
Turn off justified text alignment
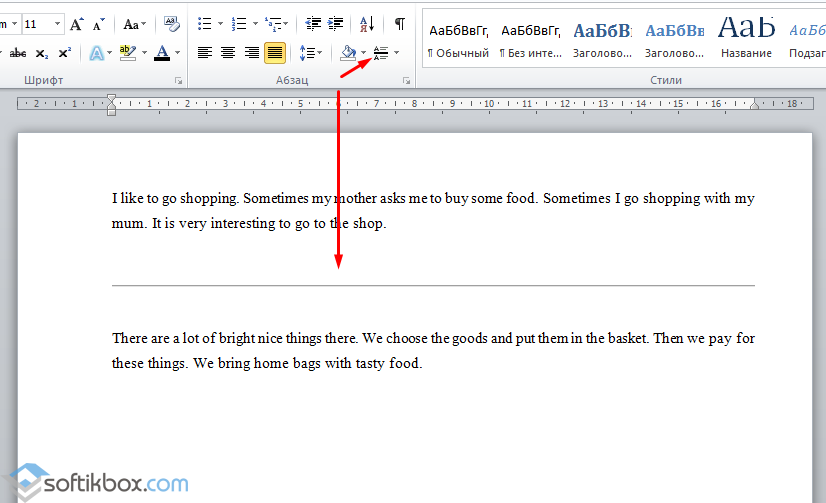point(274,53)
